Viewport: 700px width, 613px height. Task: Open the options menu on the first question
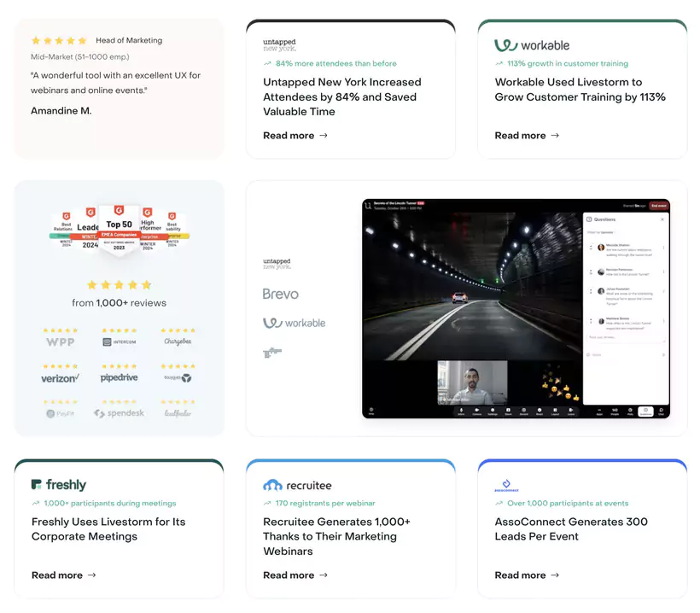pyautogui.click(x=663, y=247)
